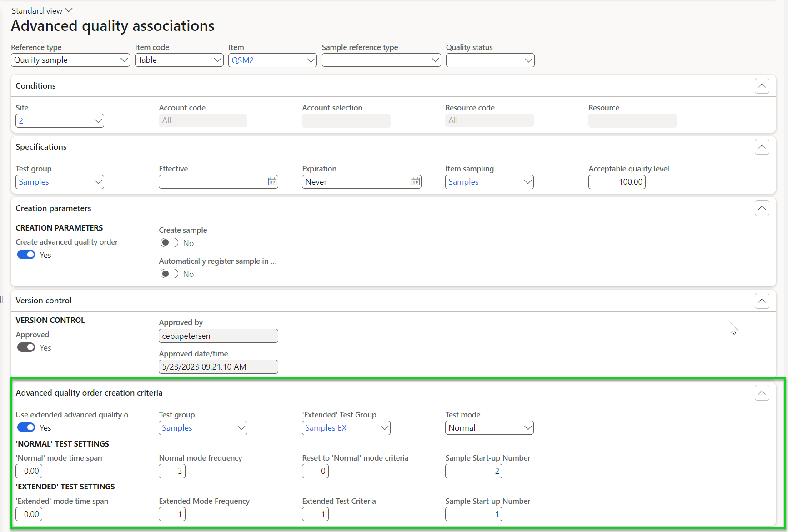
Task: Collapse the Specifications section
Action: tap(762, 147)
